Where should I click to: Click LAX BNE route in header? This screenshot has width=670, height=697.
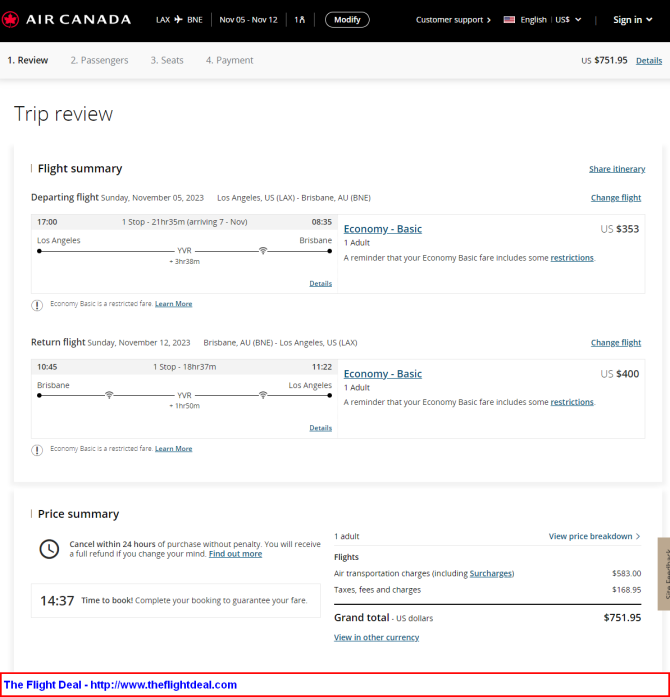(179, 20)
